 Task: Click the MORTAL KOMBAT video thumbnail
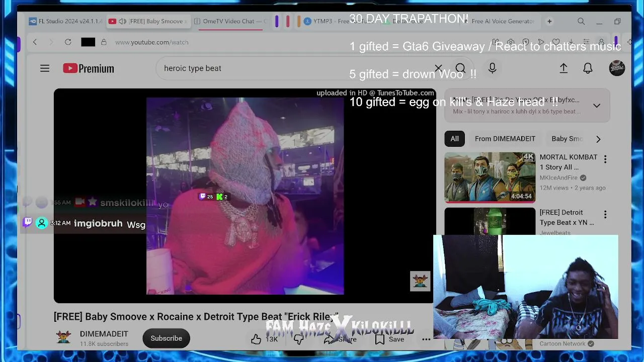pyautogui.click(x=490, y=177)
